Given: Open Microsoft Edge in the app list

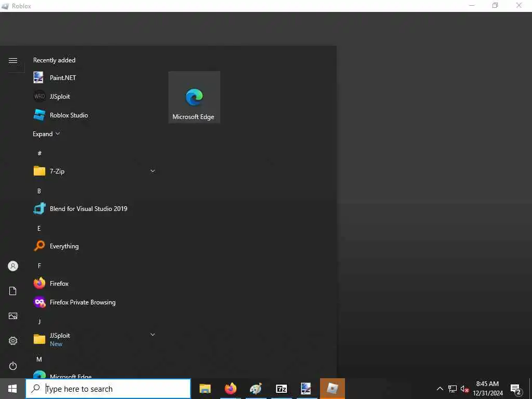Looking at the screenshot, I should click(x=95, y=374).
